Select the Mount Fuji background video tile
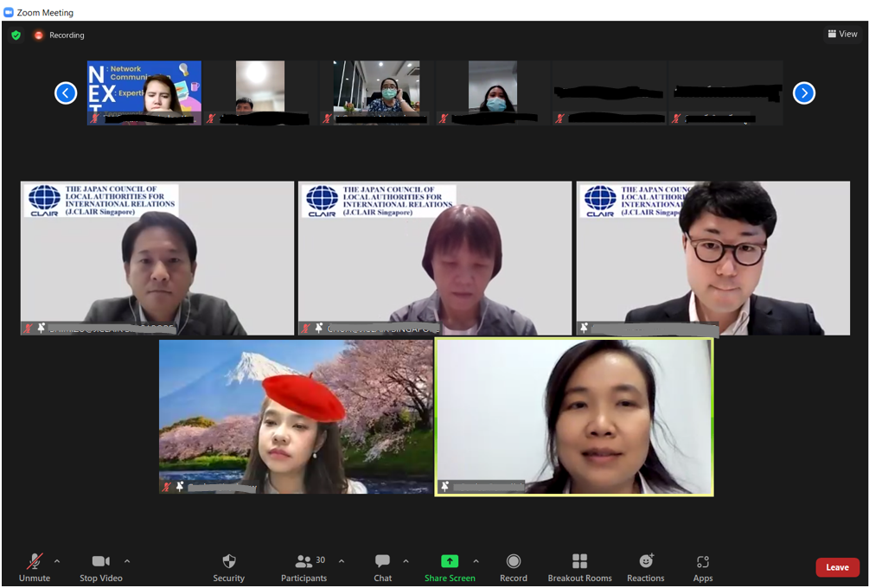Image resolution: width=869 pixels, height=588 pixels. [x=296, y=416]
